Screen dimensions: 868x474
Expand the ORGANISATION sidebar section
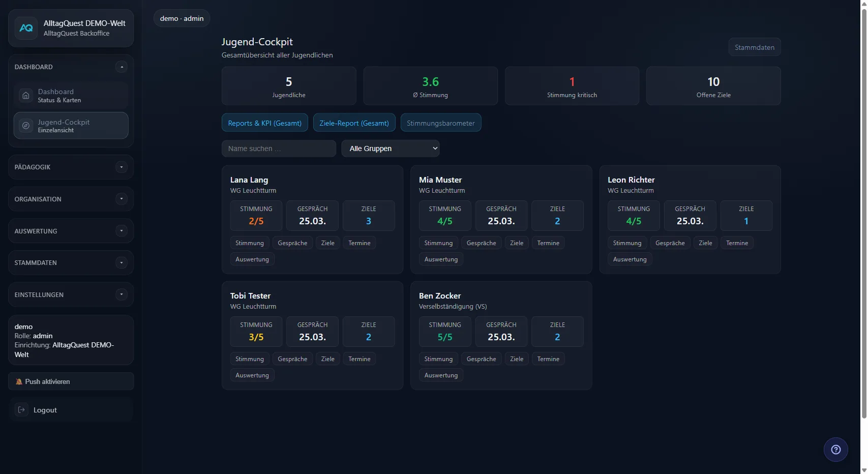click(x=122, y=199)
